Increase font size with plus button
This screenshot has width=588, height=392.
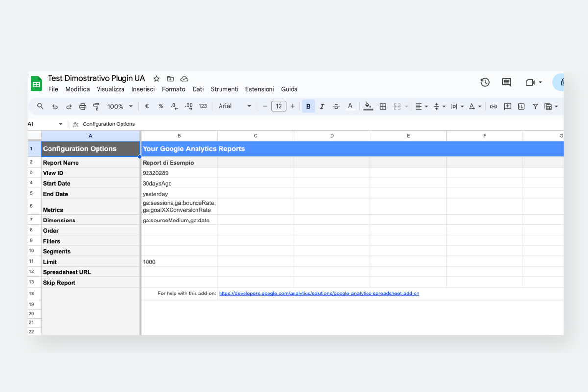click(293, 106)
